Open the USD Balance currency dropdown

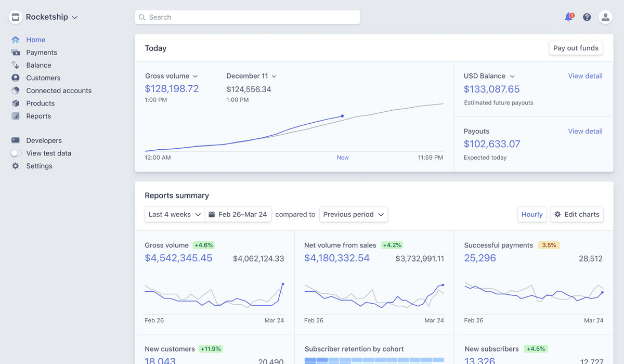(489, 76)
